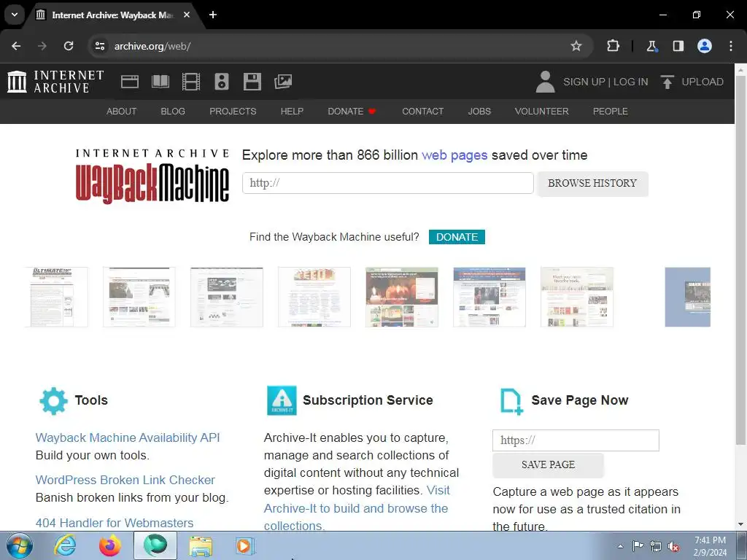Follow the 'web pages' link

[454, 155]
